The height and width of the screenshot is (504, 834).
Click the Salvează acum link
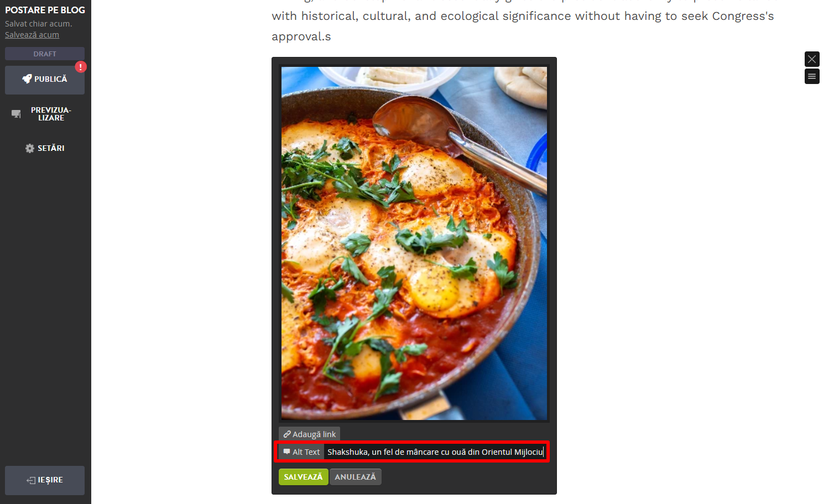point(32,35)
